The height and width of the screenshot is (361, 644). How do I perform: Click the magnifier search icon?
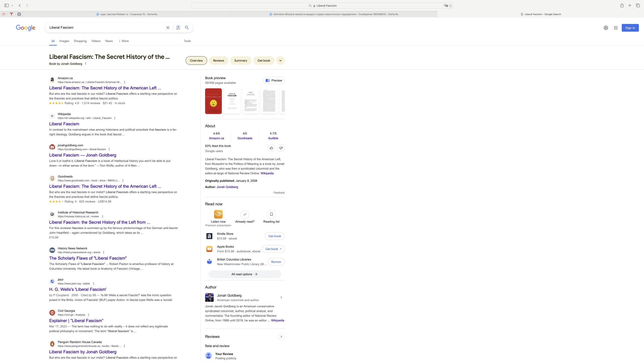pos(187,28)
